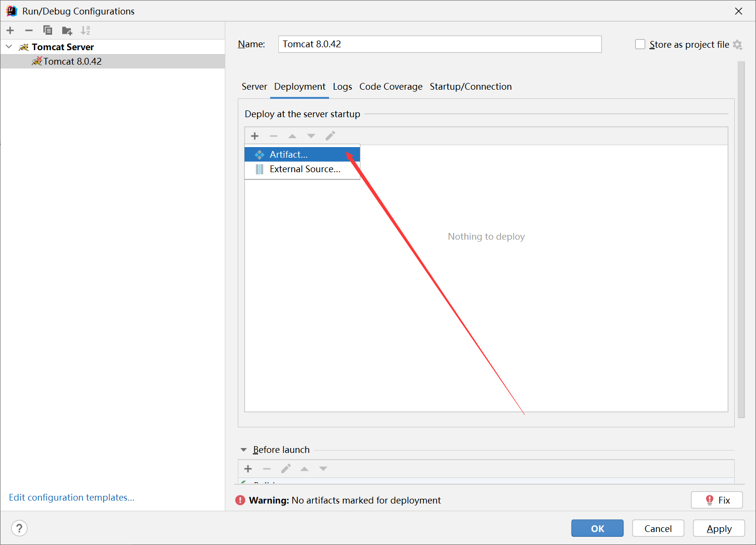The width and height of the screenshot is (756, 545).
Task: Sort configurations alphabetically
Action: coord(85,30)
